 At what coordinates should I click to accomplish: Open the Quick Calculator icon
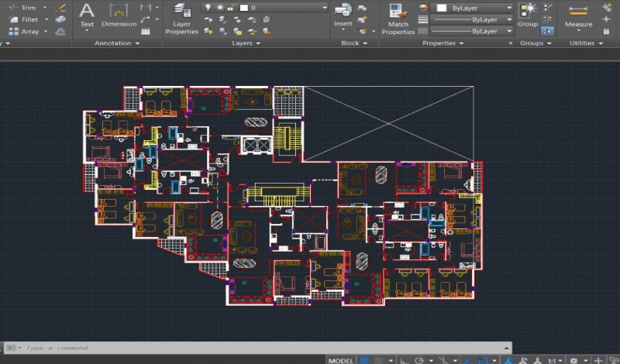pos(607,31)
